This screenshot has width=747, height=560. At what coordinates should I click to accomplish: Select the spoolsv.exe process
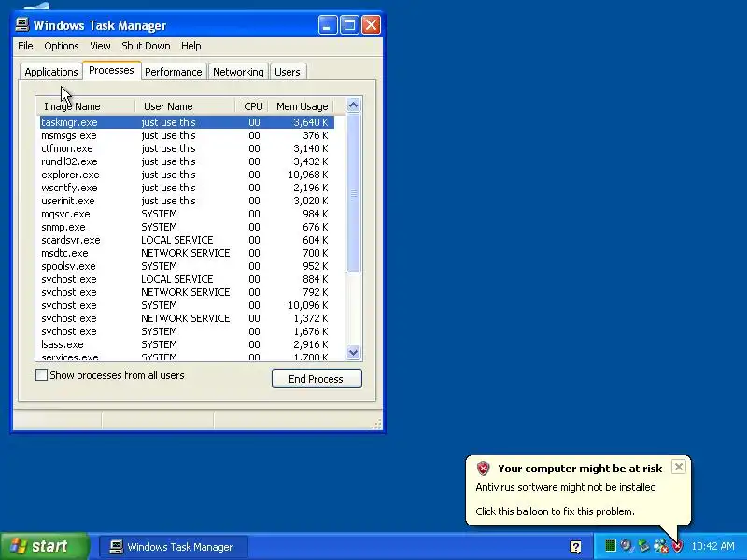point(187,266)
